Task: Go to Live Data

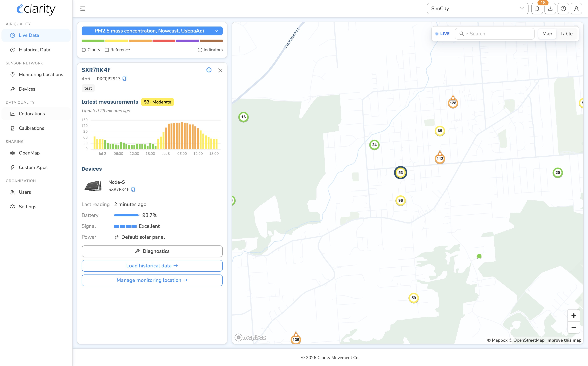Action: click(x=36, y=35)
